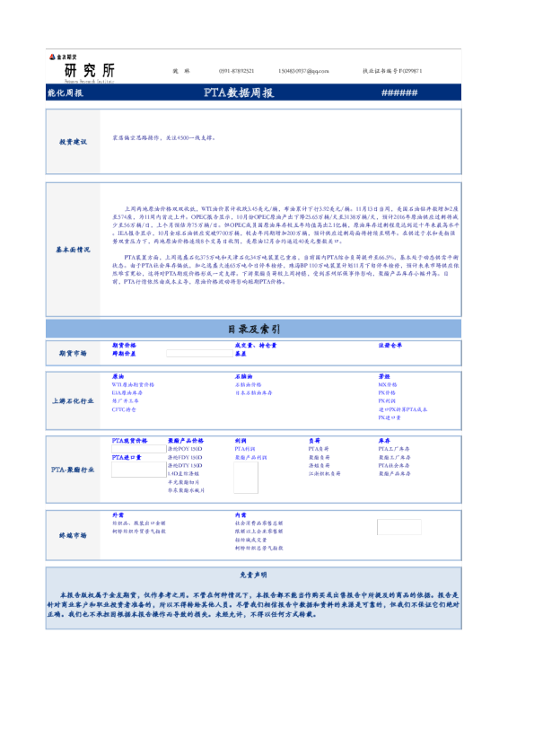Open the PTA利润 link
534x756 pixels.
click(x=245, y=449)
